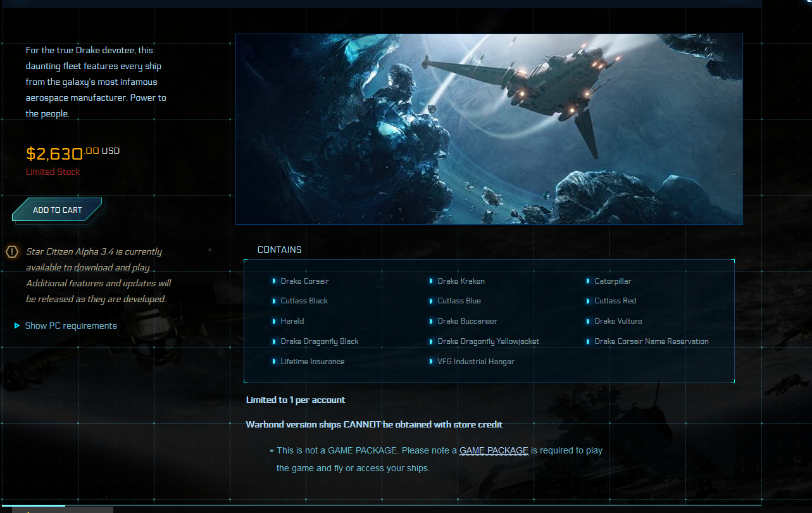This screenshot has height=513, width=812.
Task: Select Drake Kraken in contents list
Action: [461, 281]
